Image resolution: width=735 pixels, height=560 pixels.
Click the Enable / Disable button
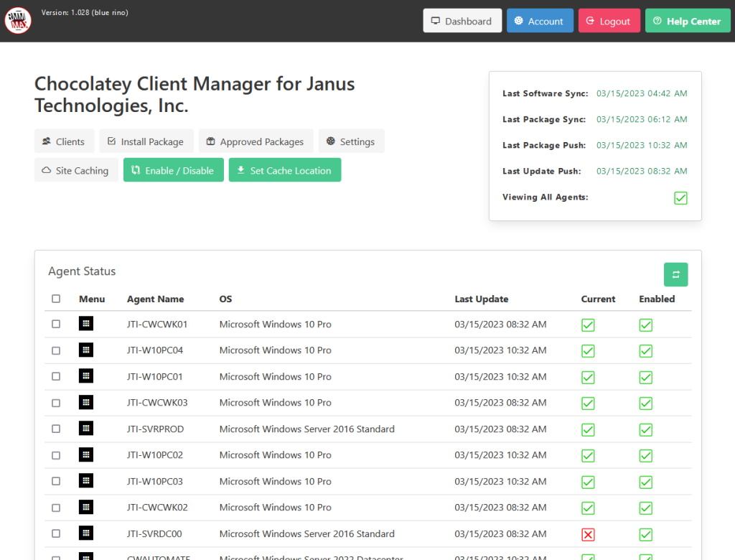(x=174, y=169)
